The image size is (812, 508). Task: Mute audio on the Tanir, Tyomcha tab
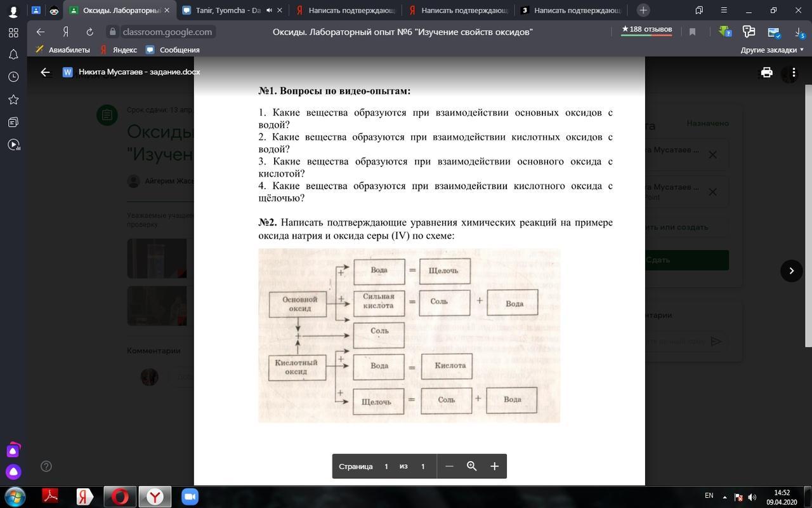(x=269, y=10)
